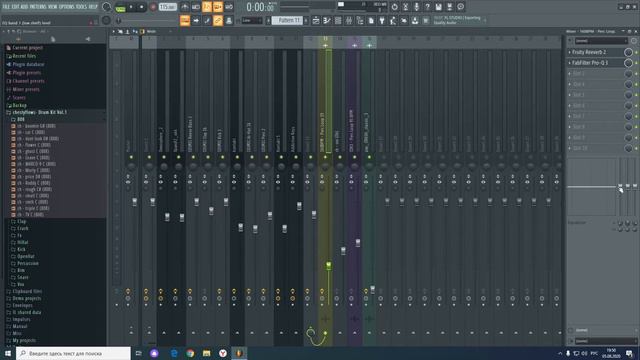Open the EDIT menu
The width and height of the screenshot is (640, 360).
coord(15,7)
